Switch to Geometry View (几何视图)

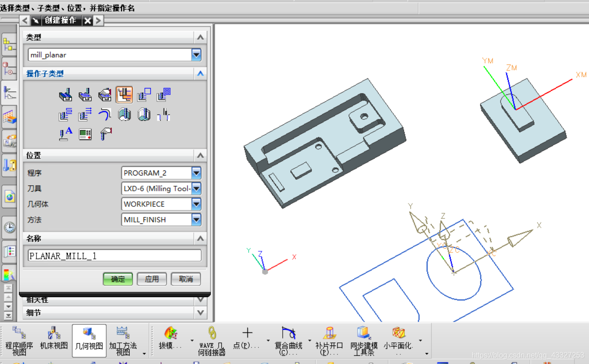pos(89,341)
